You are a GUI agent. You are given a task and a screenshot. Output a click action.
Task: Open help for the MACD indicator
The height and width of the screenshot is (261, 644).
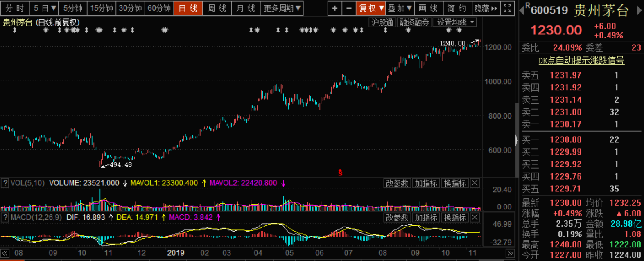pos(5,217)
